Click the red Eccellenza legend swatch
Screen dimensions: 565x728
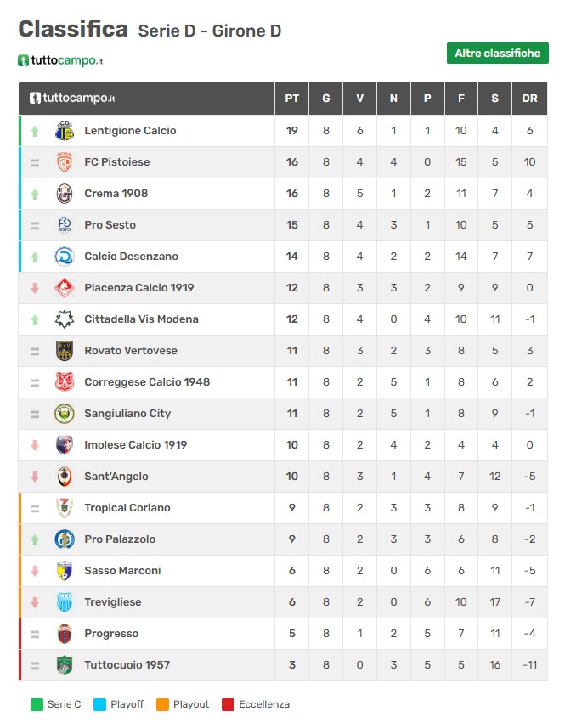click(228, 704)
